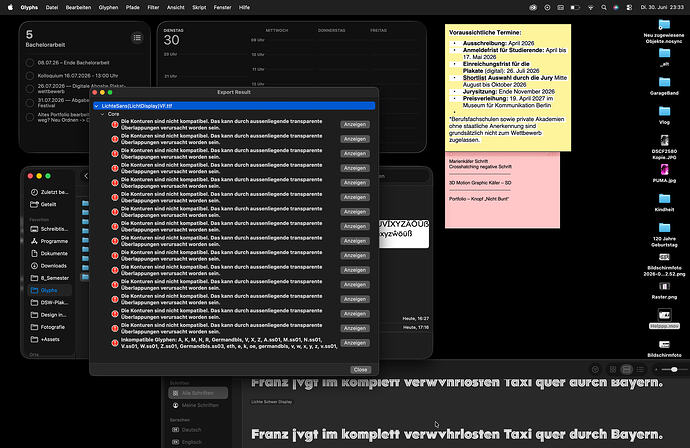The width and height of the screenshot is (690, 448).
Task: Open day 30 in the calendar widget
Action: tap(171, 40)
